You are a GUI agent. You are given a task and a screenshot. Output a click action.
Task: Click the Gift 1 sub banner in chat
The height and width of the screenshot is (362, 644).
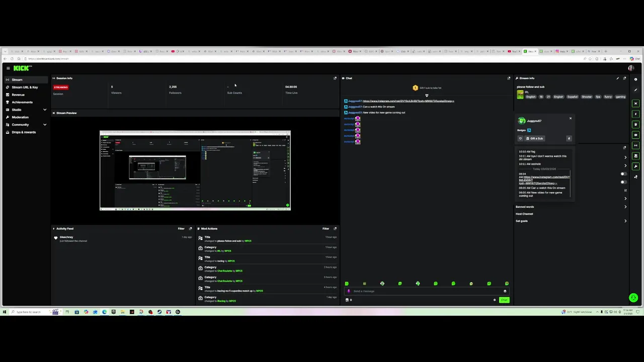[x=427, y=88]
